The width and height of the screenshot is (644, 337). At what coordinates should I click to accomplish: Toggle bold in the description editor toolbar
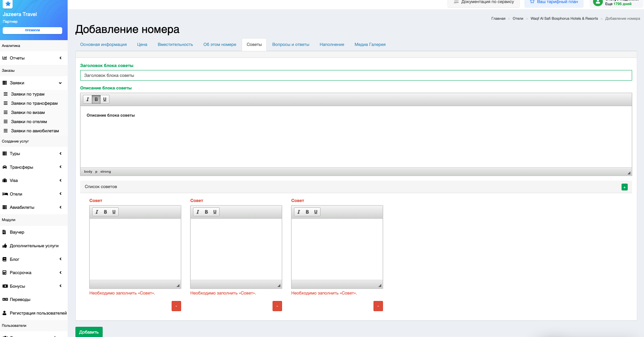(x=96, y=99)
